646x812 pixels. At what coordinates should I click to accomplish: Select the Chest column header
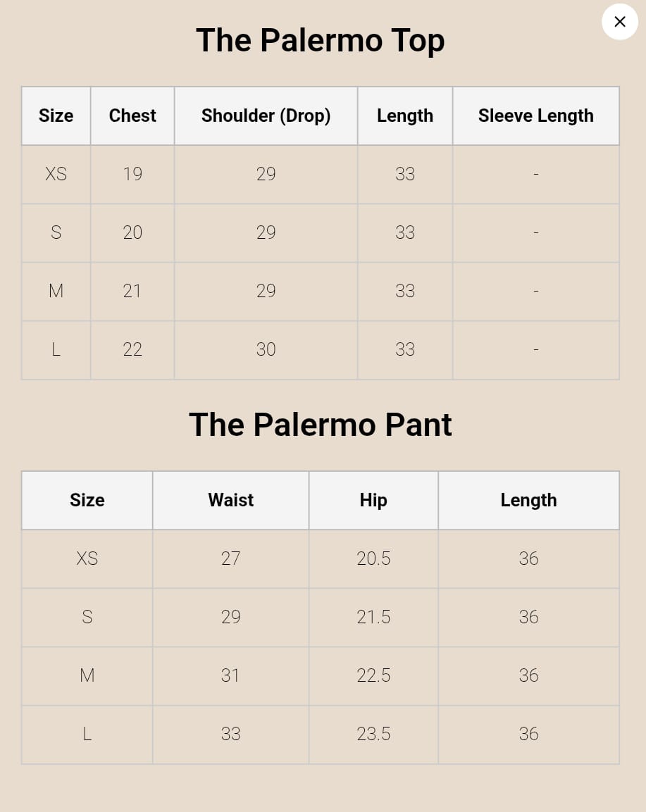[x=132, y=116]
